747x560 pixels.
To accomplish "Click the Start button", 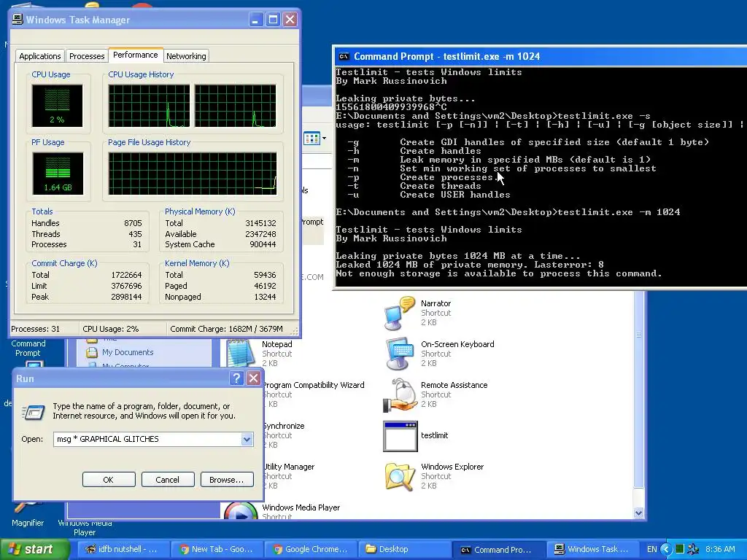I will coord(35,549).
